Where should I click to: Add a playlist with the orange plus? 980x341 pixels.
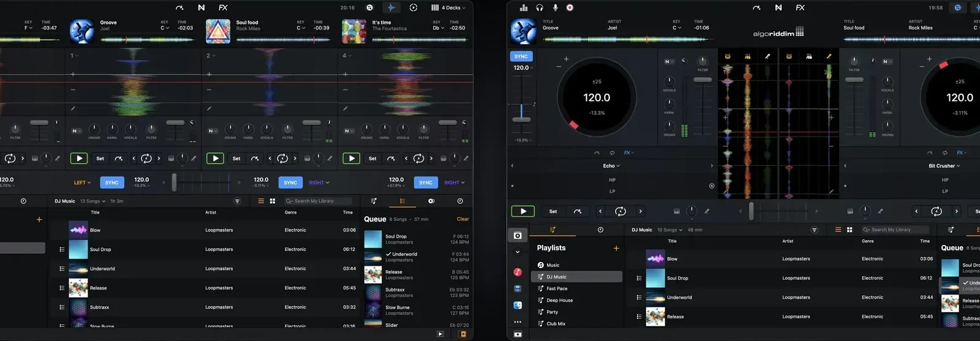(x=616, y=248)
